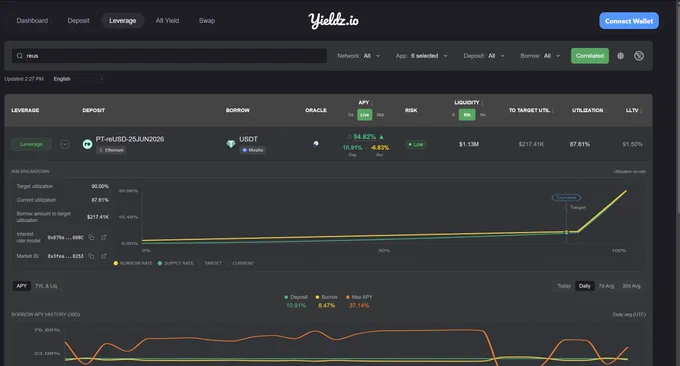Select the 7d Avg chart range
The image size is (680, 366).
(606, 286)
